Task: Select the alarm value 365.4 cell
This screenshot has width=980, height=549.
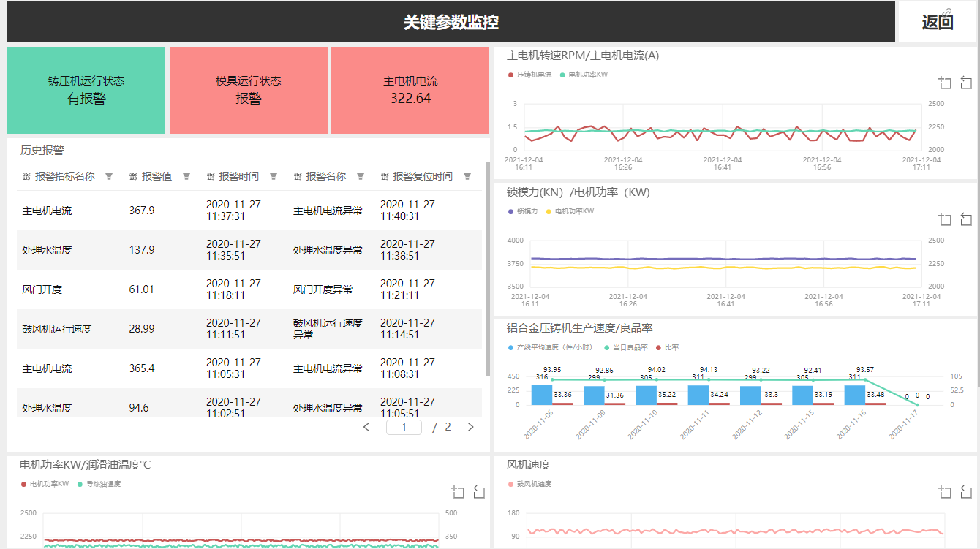Action: [142, 368]
